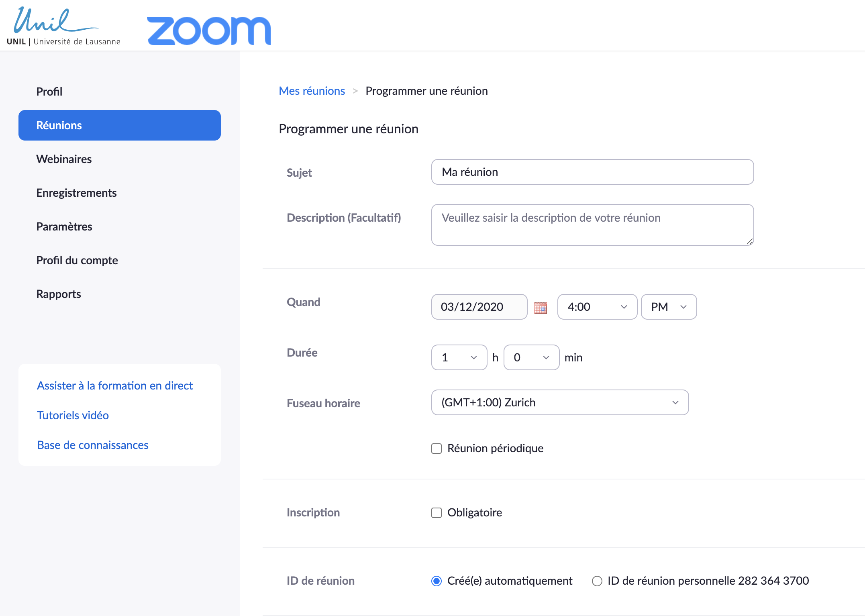Click the Zoom logo
This screenshot has width=865, height=616.
pos(209,31)
